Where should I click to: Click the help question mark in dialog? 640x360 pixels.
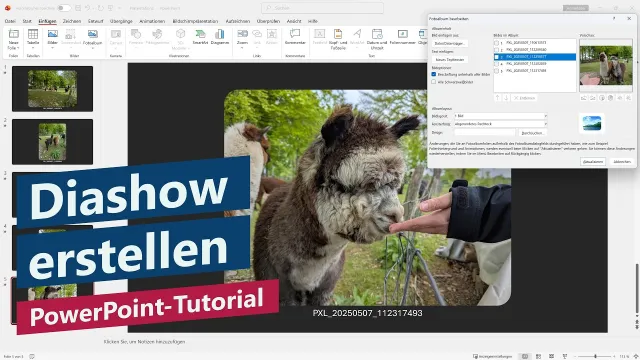point(614,18)
